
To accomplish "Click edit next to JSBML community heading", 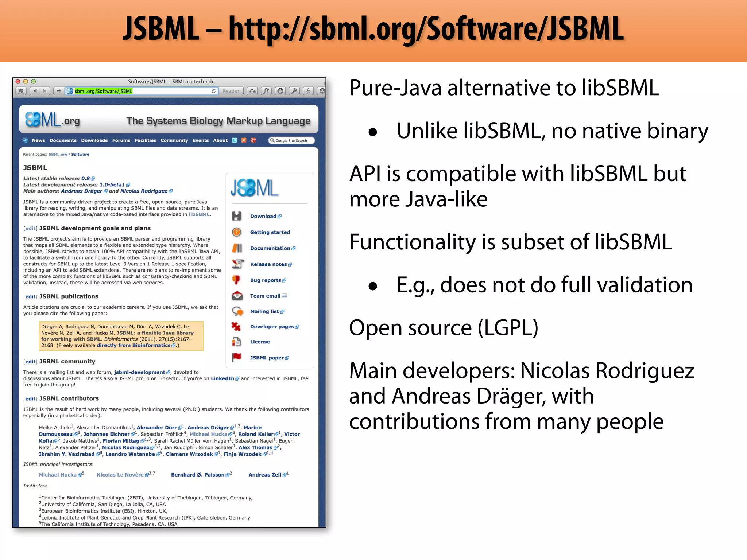I will [x=30, y=362].
